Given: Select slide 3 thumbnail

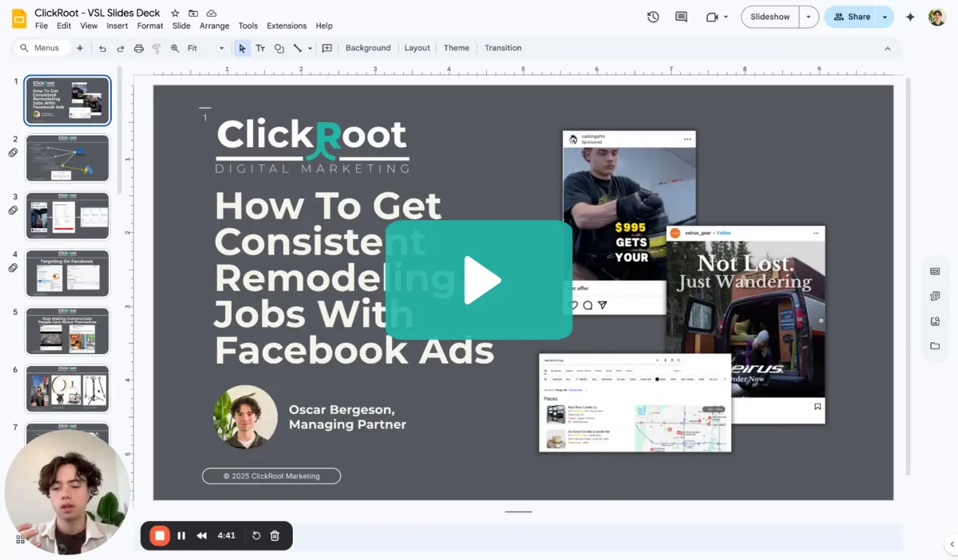Looking at the screenshot, I should [67, 215].
